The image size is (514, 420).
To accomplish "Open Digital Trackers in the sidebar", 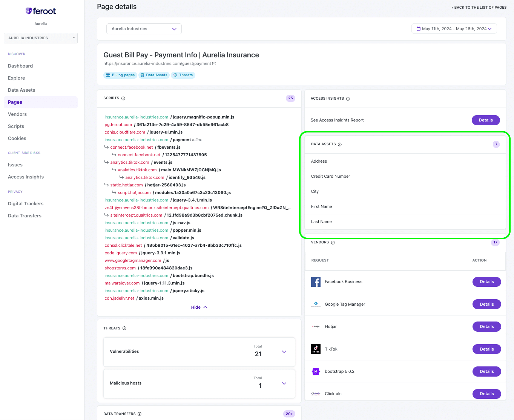I will point(26,204).
